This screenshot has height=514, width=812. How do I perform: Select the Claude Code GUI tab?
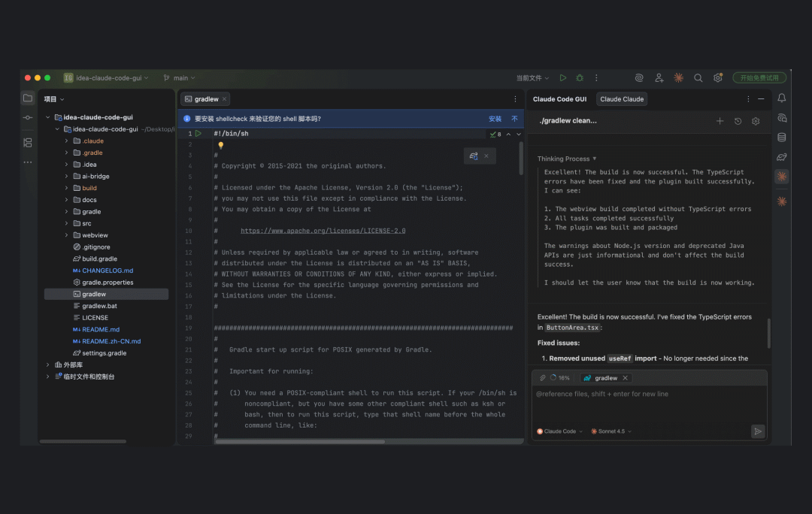point(559,99)
